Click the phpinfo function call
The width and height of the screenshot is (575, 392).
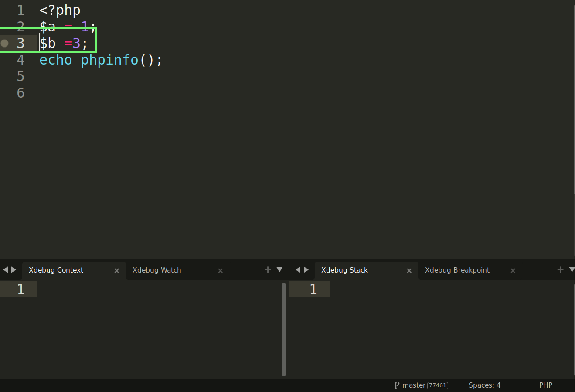109,60
